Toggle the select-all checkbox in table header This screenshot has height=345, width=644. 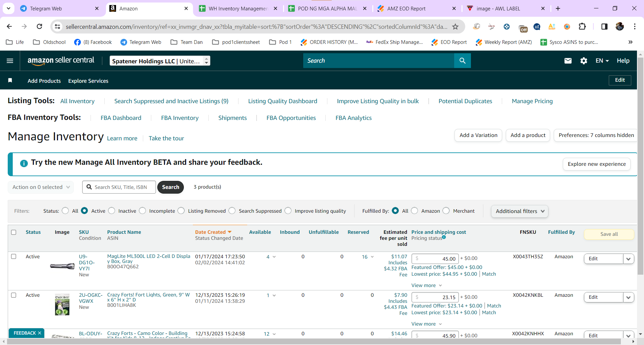pos(14,232)
